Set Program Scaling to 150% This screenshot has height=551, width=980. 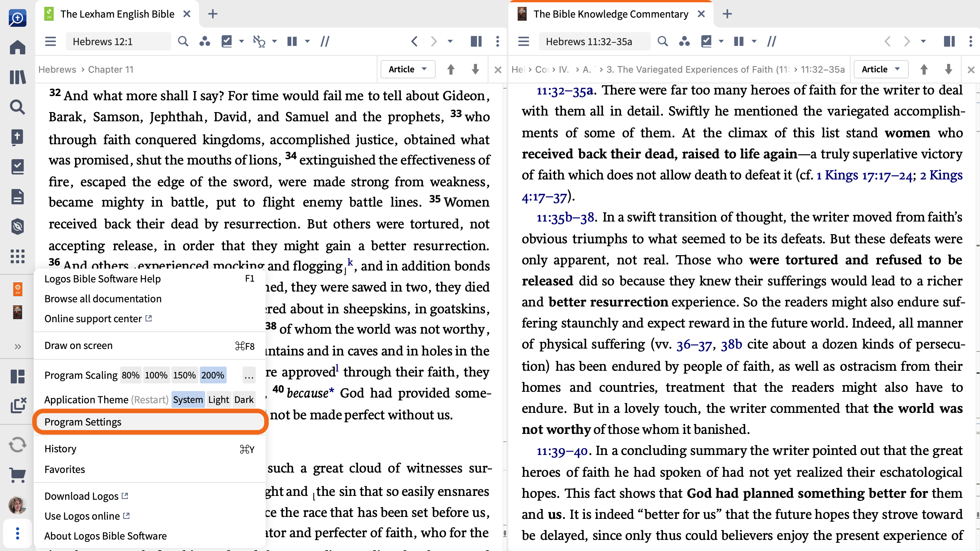coord(185,375)
